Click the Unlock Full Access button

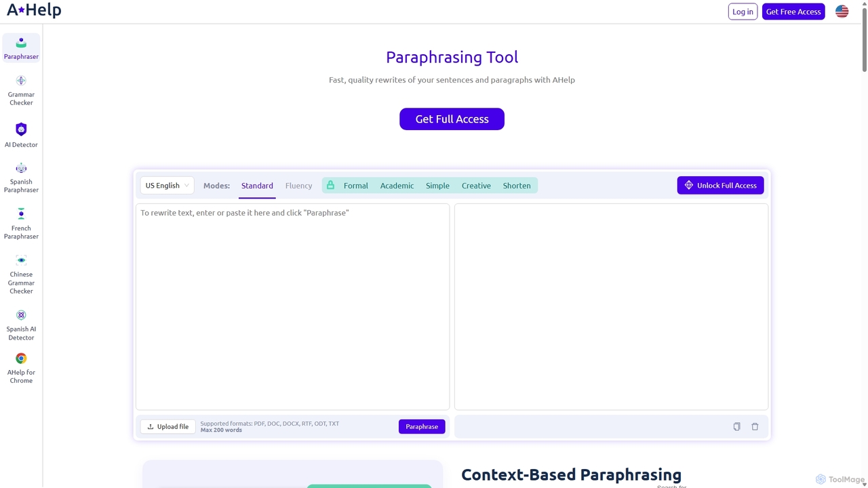[x=720, y=185]
